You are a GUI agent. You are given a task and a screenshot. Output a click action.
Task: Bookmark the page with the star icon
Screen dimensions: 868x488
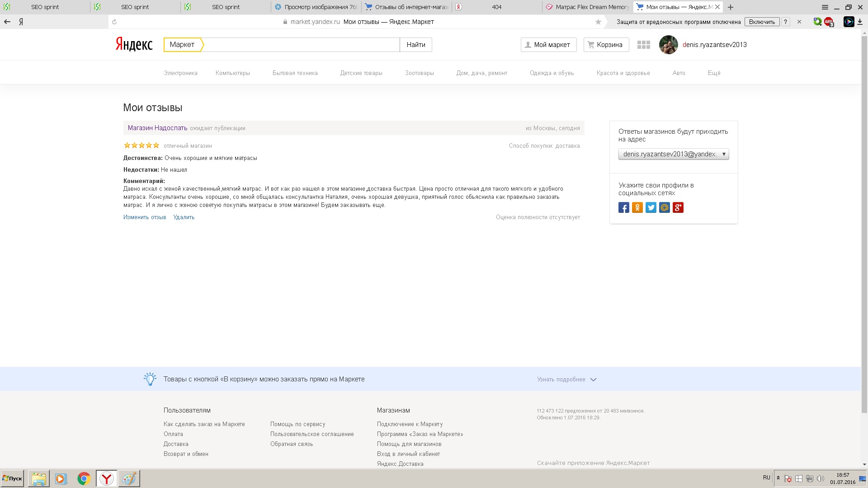coord(598,22)
